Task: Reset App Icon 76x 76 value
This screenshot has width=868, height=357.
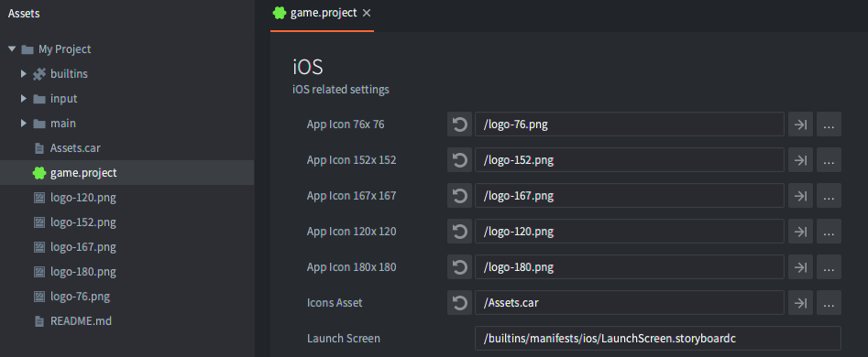Action: click(459, 124)
